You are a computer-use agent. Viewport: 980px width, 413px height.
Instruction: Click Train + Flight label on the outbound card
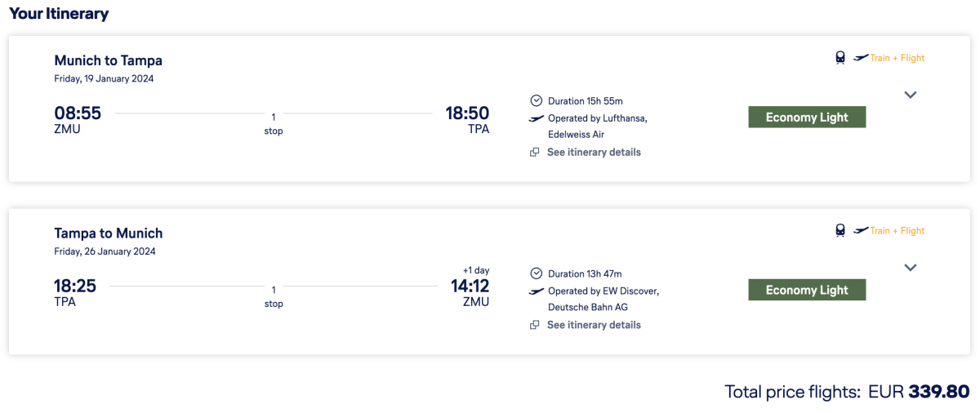(897, 58)
